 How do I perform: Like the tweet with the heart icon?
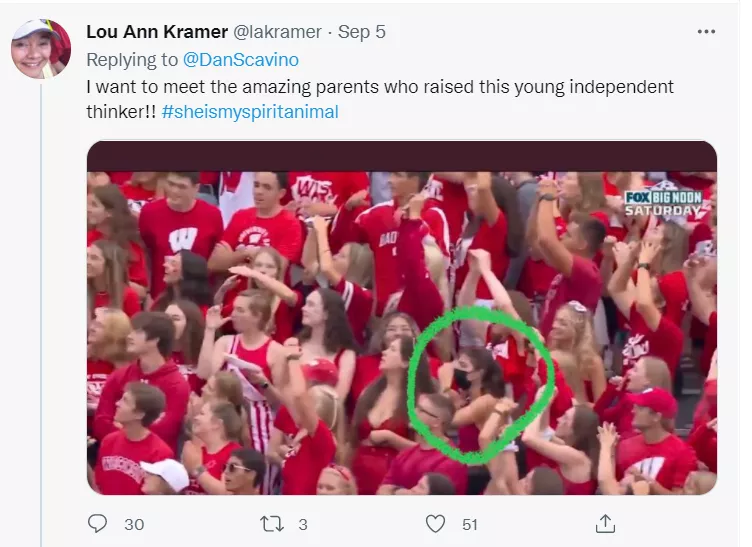435,523
